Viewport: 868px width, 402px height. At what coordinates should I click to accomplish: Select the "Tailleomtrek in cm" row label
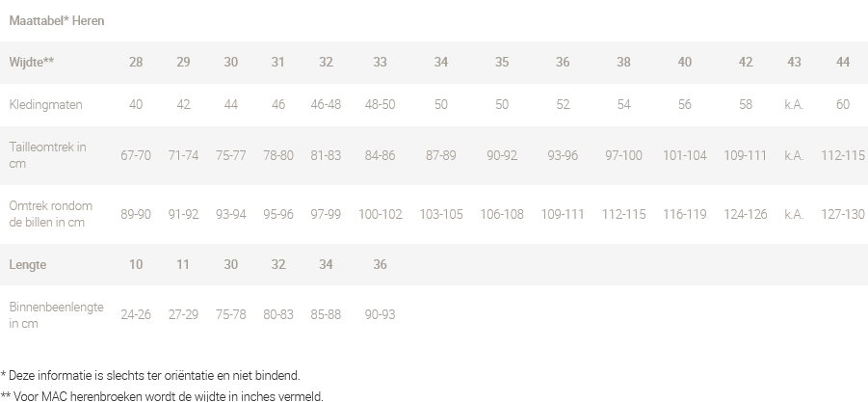[48, 155]
